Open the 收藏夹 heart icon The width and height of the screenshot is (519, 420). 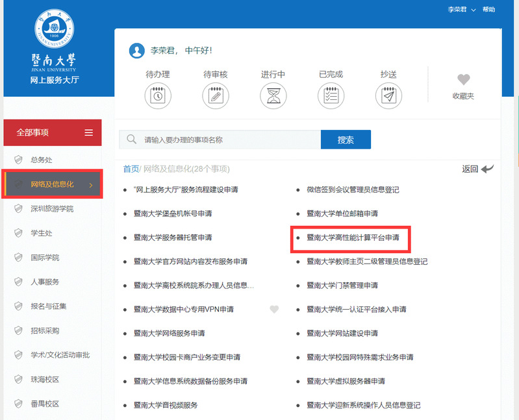click(463, 79)
